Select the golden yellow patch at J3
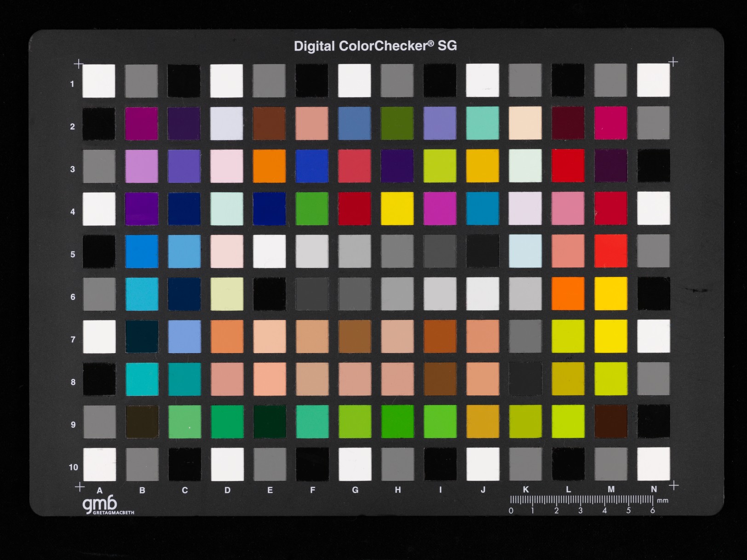This screenshot has width=747, height=560. tap(483, 166)
